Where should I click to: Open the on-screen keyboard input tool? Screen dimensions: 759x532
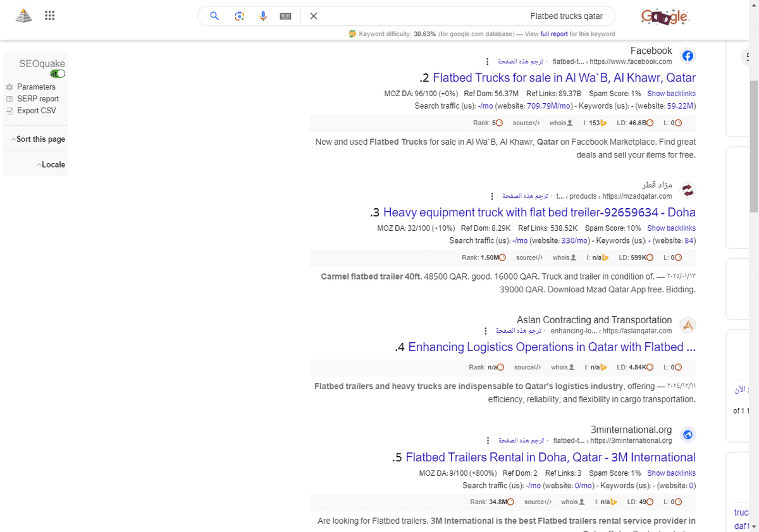285,16
